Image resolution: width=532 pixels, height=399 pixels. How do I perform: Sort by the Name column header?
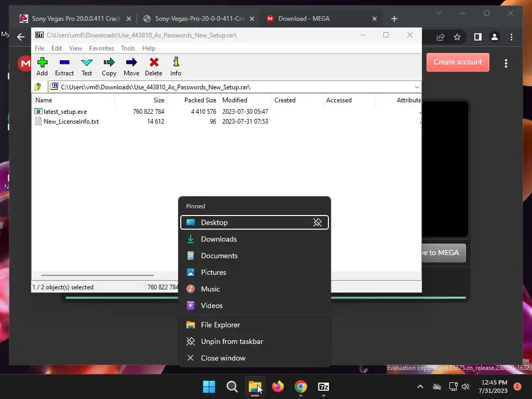click(74, 100)
